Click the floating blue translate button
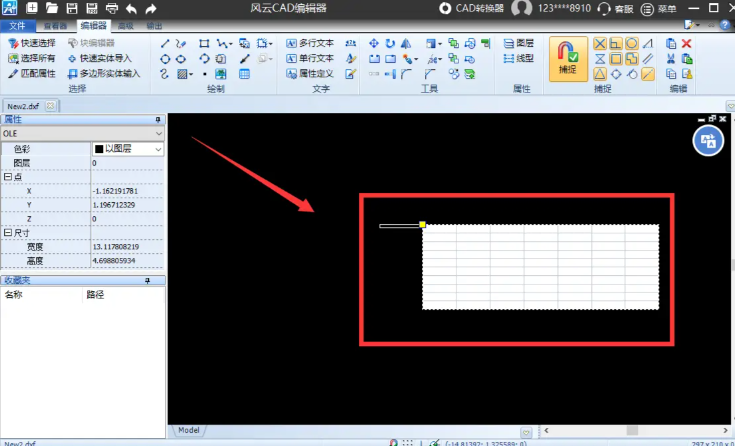 click(709, 141)
